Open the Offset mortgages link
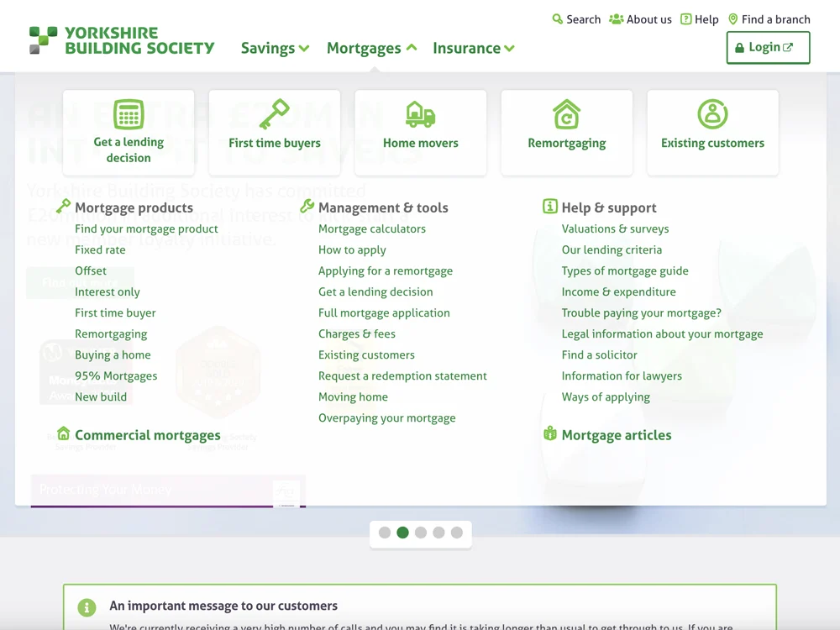Image resolution: width=840 pixels, height=630 pixels. [91, 270]
